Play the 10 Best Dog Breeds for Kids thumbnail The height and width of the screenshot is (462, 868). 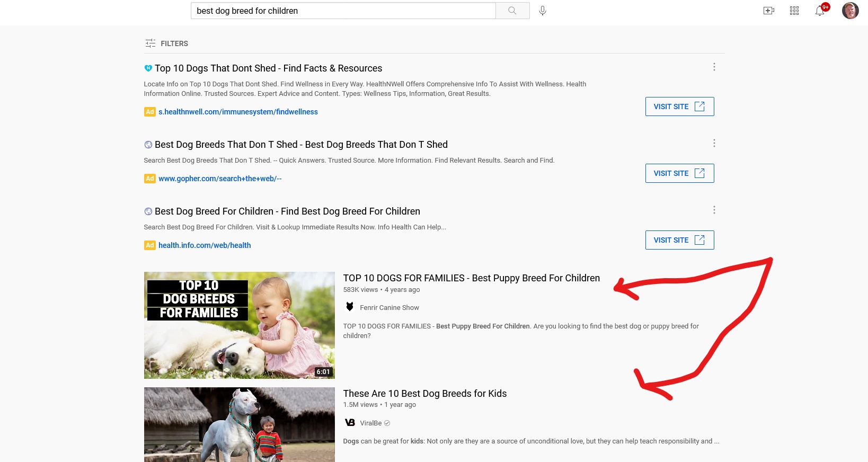[x=240, y=424]
